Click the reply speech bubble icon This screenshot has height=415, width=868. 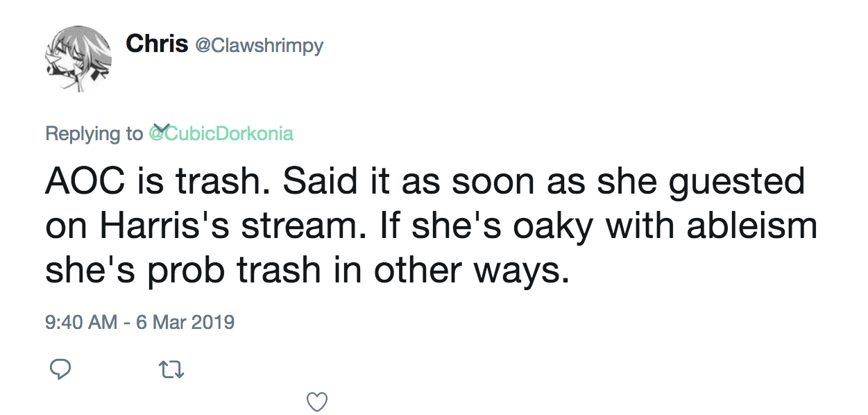point(61,369)
